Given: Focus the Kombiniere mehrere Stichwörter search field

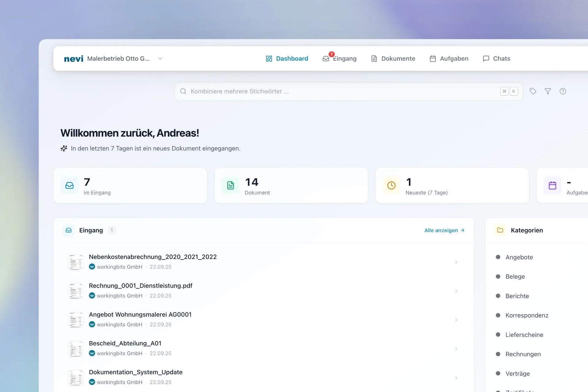Looking at the screenshot, I should pos(337,91).
